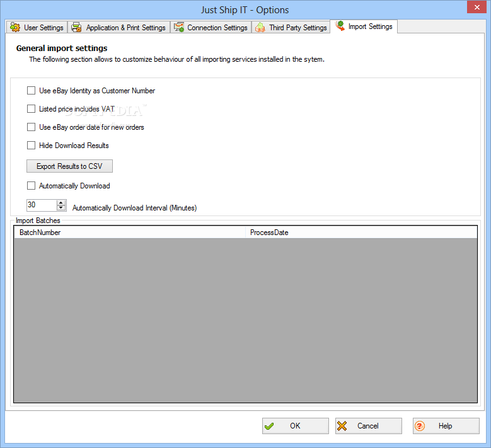The height and width of the screenshot is (448, 491).
Task: Go to Third Party Settings tab
Action: point(291,28)
